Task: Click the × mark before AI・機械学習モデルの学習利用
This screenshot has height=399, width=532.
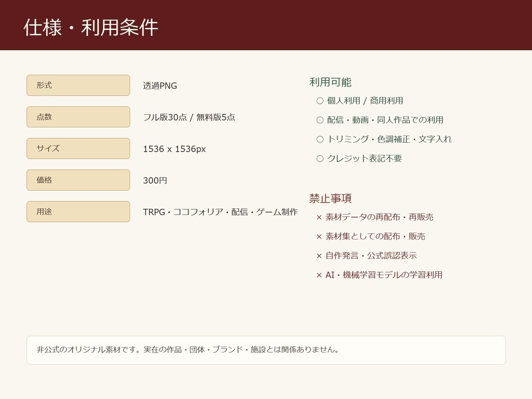Action: tap(319, 275)
